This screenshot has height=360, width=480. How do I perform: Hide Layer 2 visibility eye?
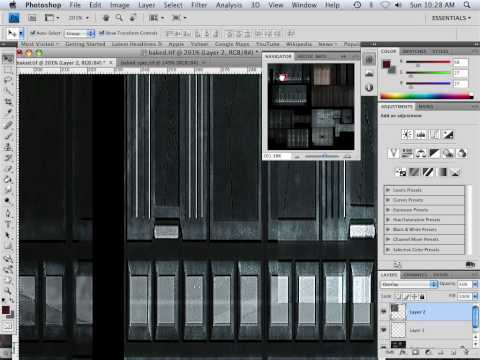384,311
